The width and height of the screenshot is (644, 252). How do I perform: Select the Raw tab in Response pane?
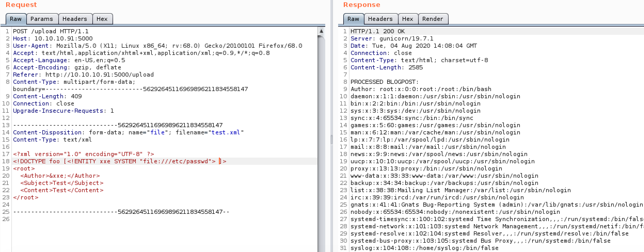click(x=353, y=19)
